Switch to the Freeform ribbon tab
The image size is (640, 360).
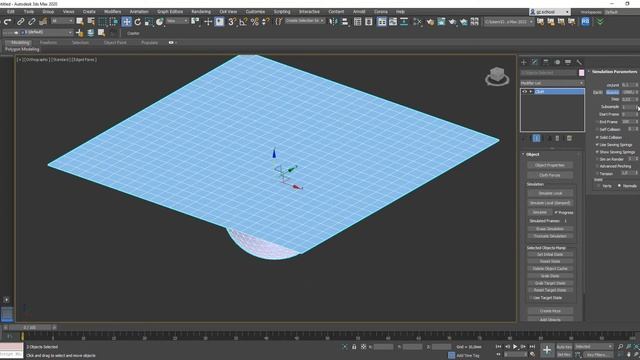click(48, 42)
